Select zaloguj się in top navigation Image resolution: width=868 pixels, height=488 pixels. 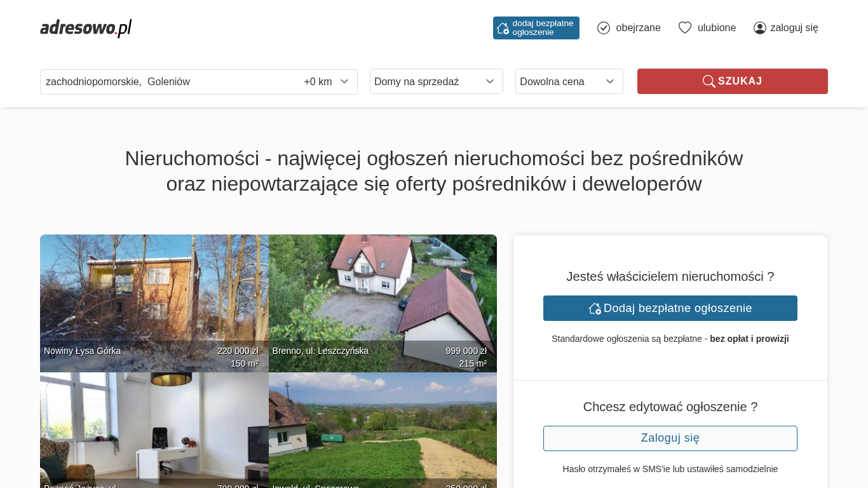[794, 28]
